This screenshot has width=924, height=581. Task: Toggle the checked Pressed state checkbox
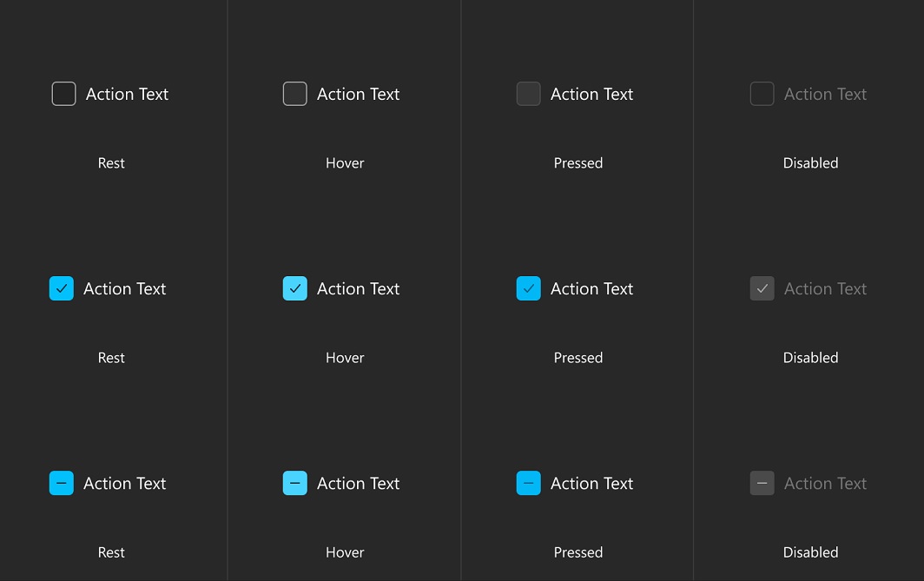pyautogui.click(x=529, y=288)
